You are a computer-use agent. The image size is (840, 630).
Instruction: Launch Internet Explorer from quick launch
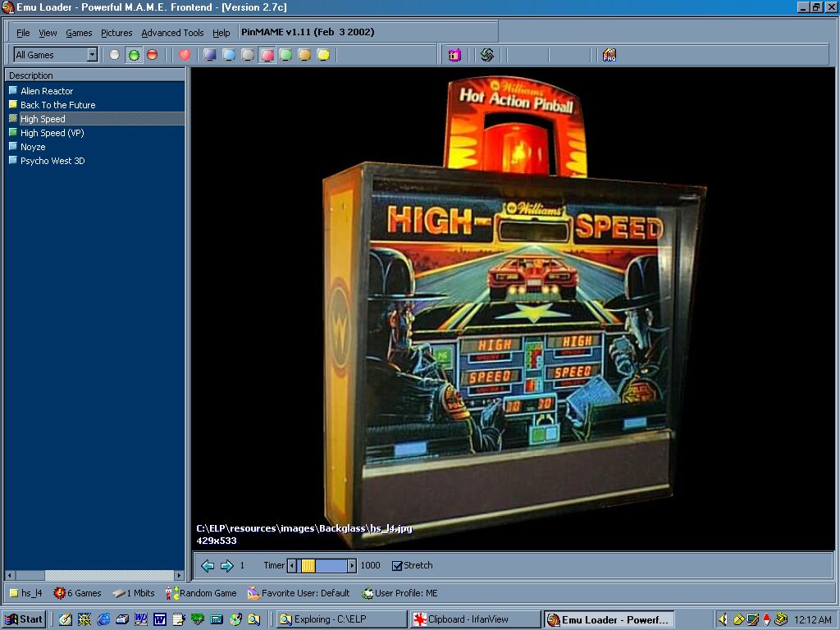pos(103,620)
